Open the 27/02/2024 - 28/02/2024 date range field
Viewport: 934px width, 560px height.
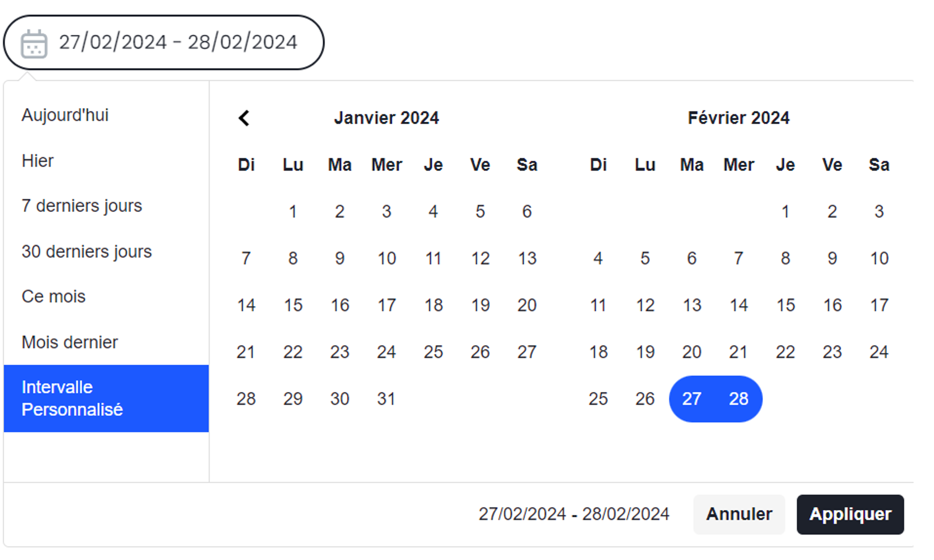[x=178, y=43]
